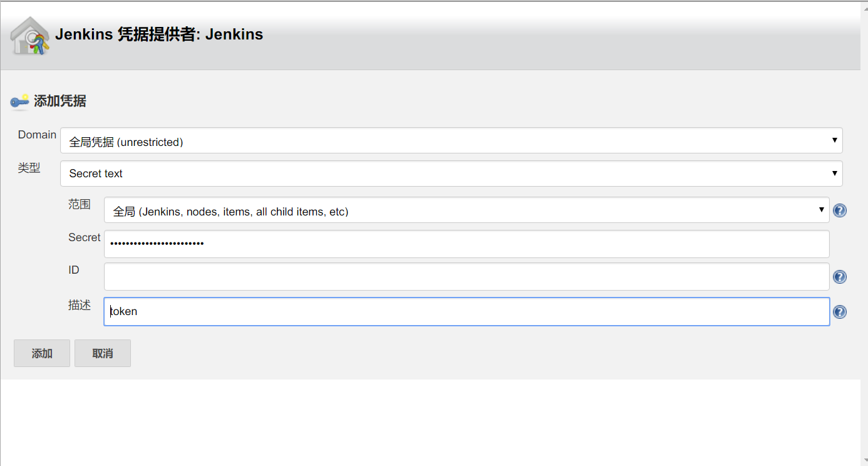Click the Jenkins credentials provider house icon

[29, 36]
